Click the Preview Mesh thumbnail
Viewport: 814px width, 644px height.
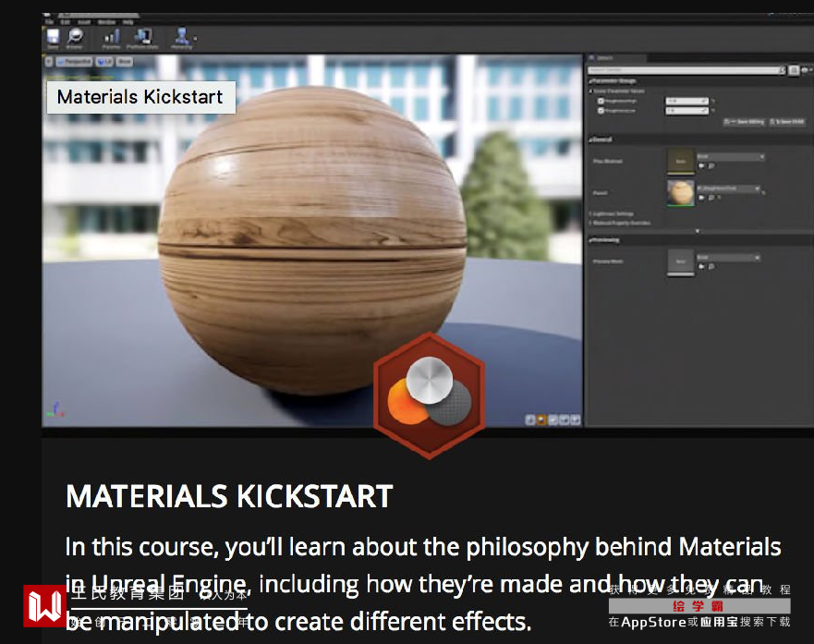(x=681, y=262)
